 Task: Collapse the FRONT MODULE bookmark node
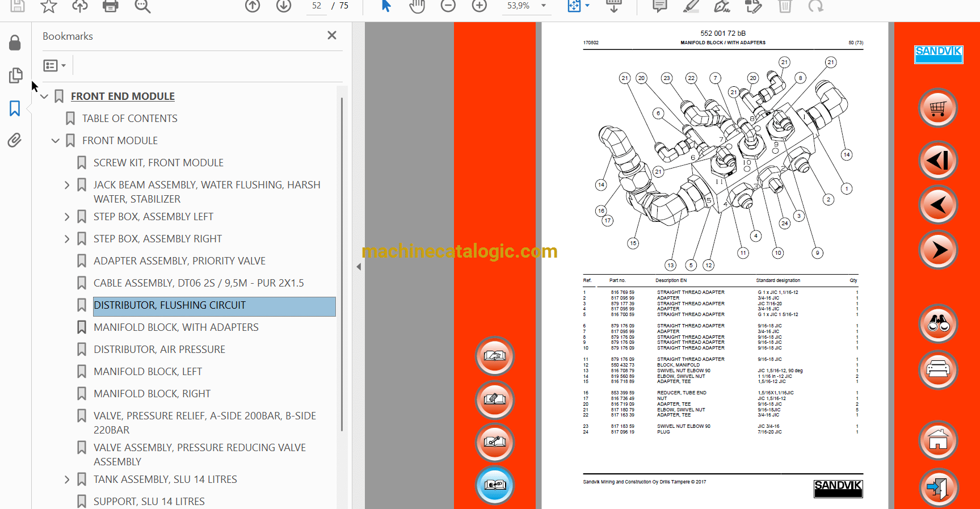[56, 141]
